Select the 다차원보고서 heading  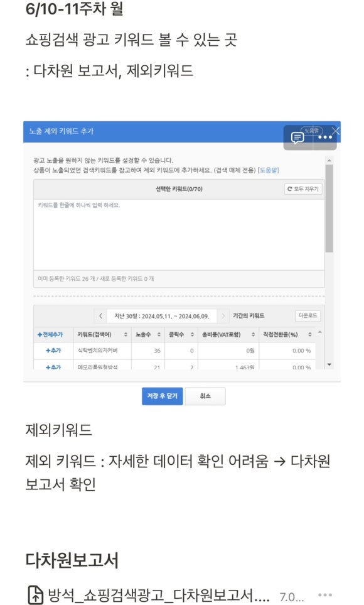[72, 560]
